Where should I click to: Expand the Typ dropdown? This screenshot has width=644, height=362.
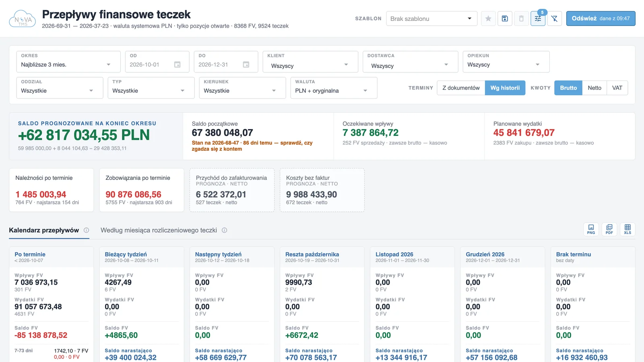click(x=151, y=88)
